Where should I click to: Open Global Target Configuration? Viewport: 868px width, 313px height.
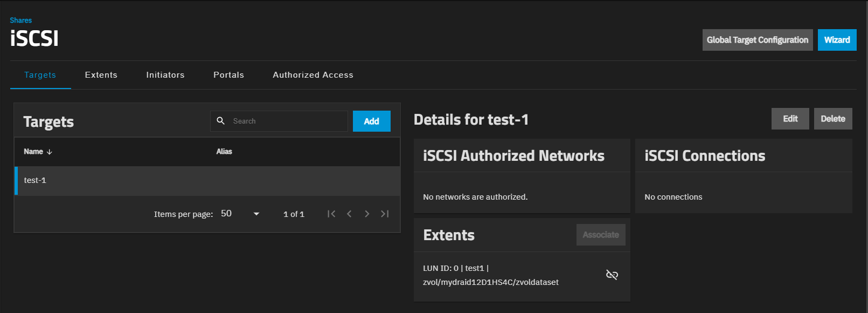tap(757, 40)
